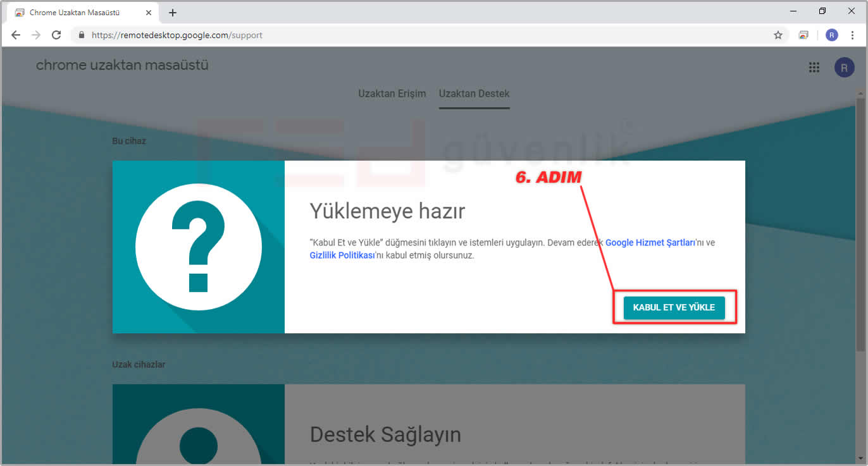Viewport: 868px width, 466px height.
Task: Open the Chrome three-dot menu
Action: [x=853, y=35]
